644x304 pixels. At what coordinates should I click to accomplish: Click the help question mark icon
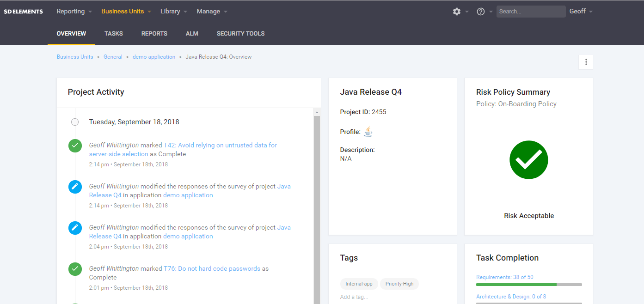tap(480, 11)
